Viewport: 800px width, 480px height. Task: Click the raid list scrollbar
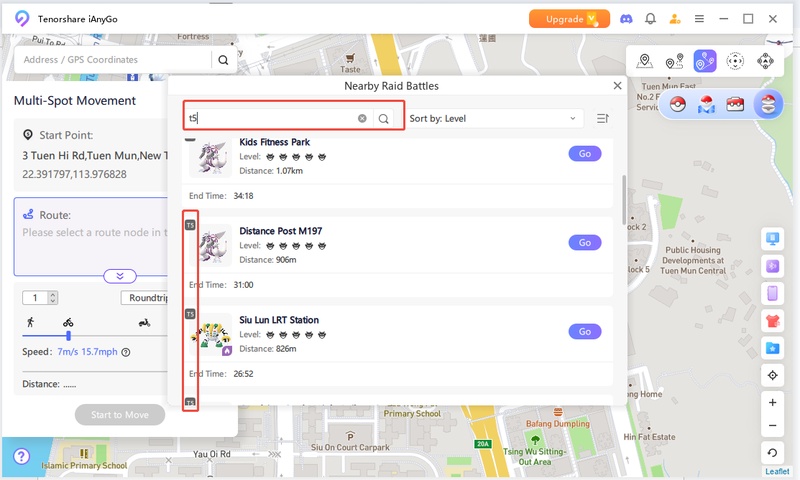[x=623, y=199]
